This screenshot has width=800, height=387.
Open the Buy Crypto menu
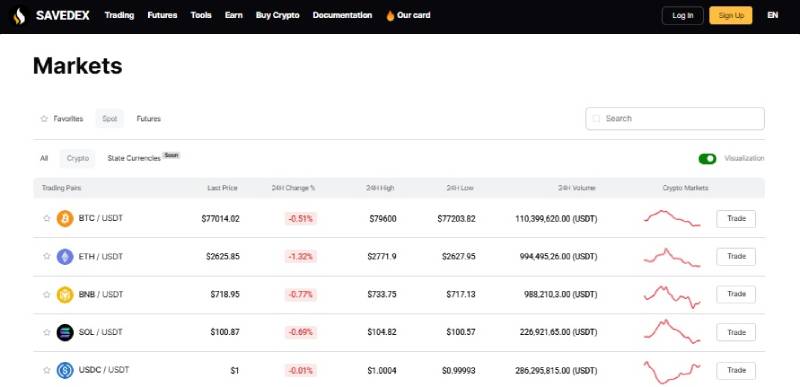278,15
